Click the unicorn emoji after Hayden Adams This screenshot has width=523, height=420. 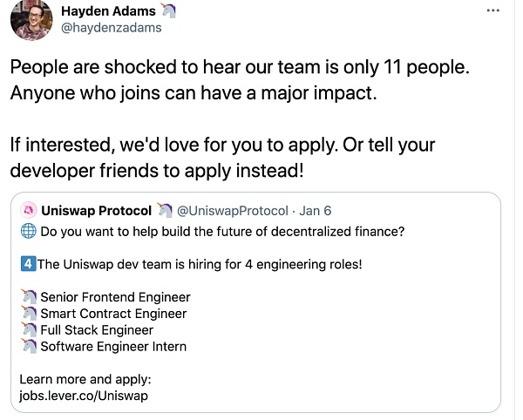pos(169,10)
